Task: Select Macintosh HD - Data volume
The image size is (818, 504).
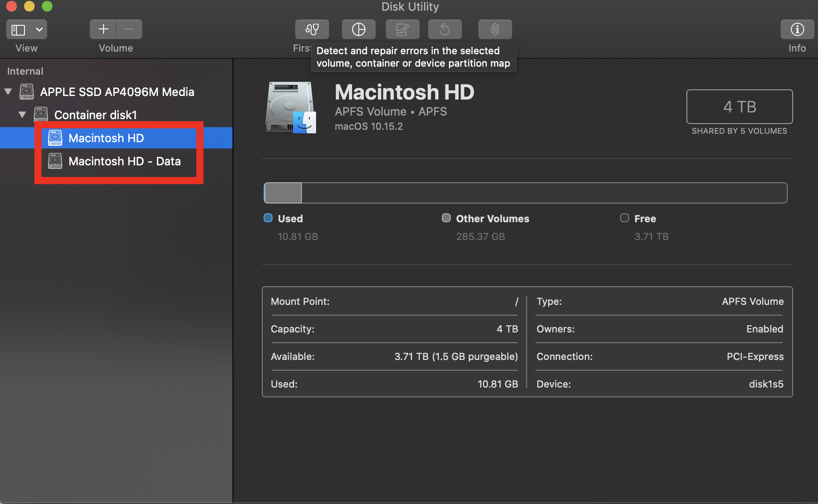Action: [x=124, y=161]
